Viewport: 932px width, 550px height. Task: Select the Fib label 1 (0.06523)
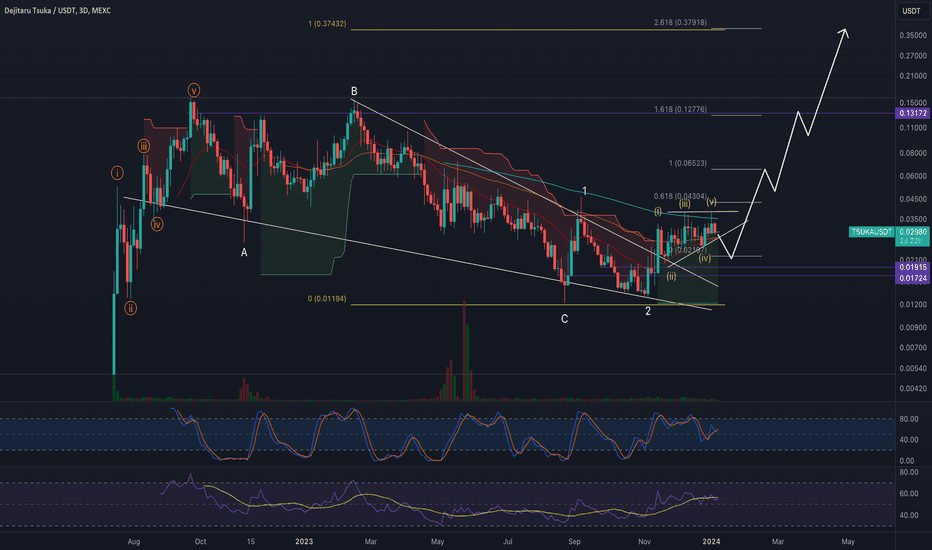tap(688, 163)
